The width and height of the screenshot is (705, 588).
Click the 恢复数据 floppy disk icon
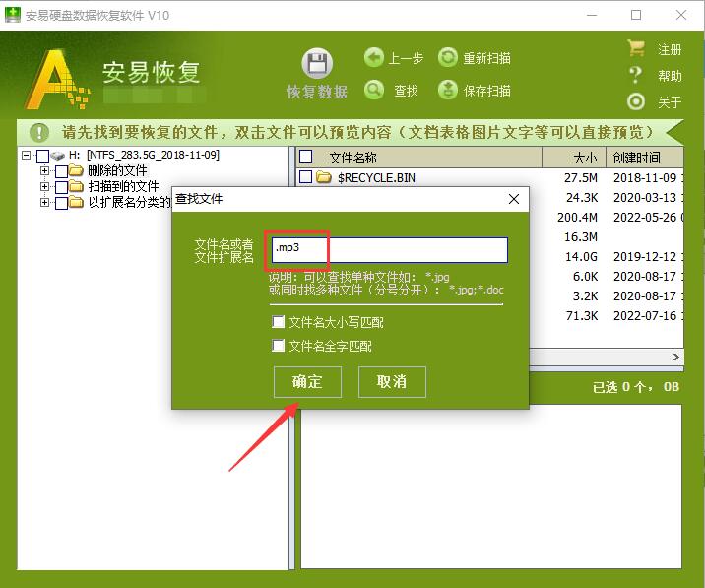click(x=317, y=63)
